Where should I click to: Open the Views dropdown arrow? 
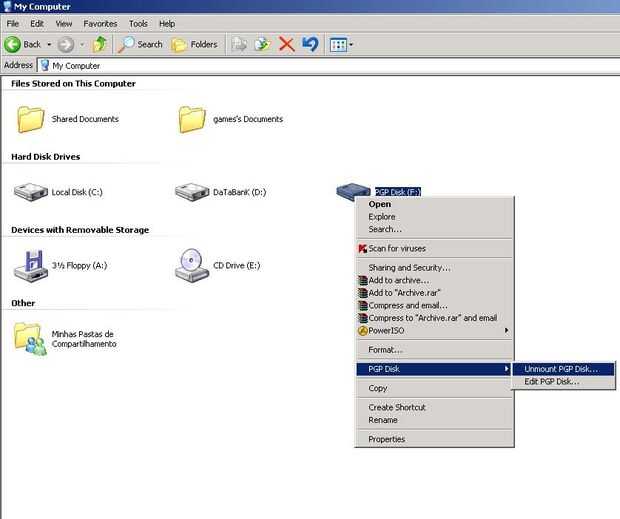tap(351, 45)
